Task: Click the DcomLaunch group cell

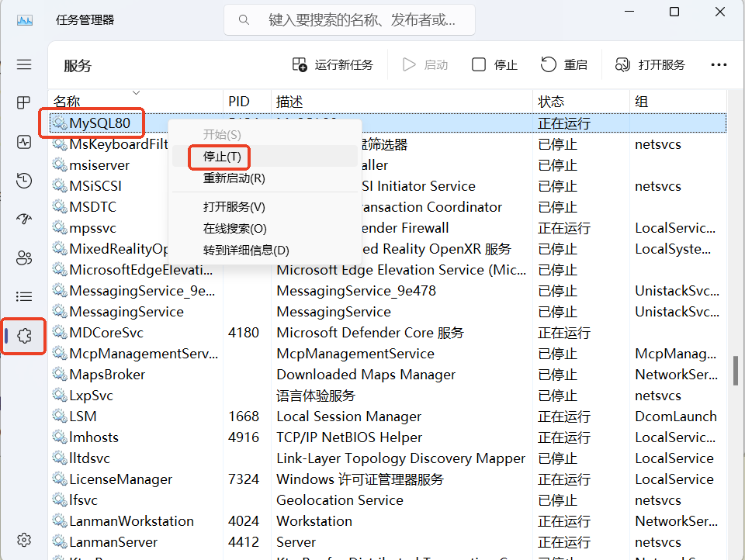Action: point(676,416)
